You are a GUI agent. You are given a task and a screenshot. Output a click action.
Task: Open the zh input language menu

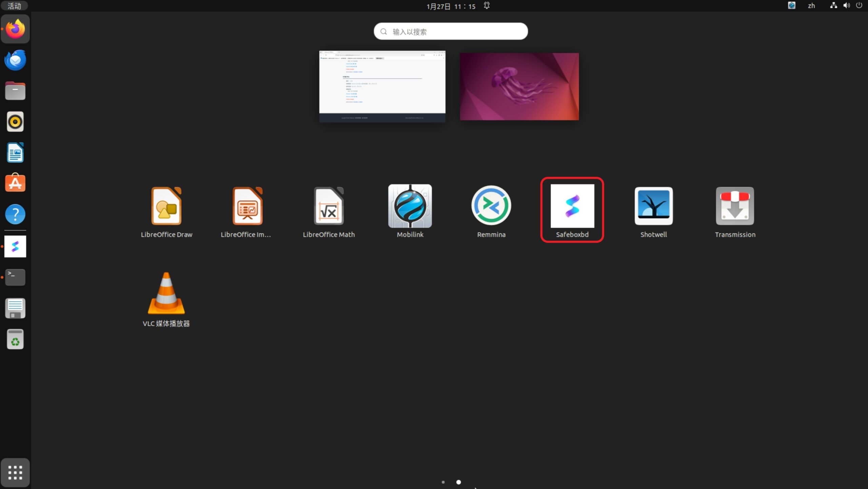pyautogui.click(x=811, y=6)
